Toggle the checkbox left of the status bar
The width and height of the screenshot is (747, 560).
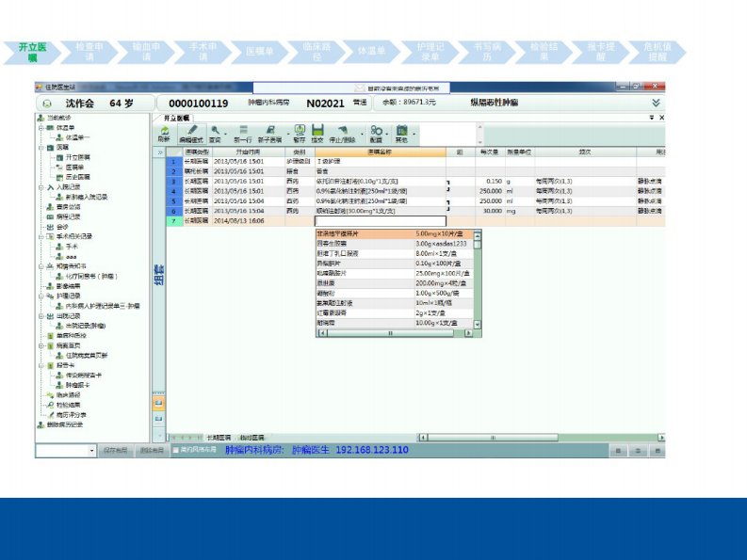[x=174, y=450]
